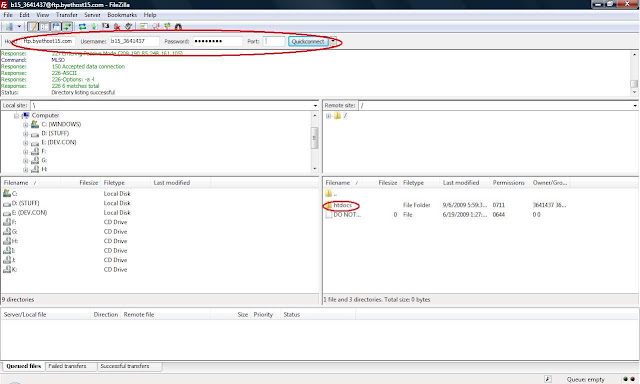Open the Local site path dropdown

[315, 106]
